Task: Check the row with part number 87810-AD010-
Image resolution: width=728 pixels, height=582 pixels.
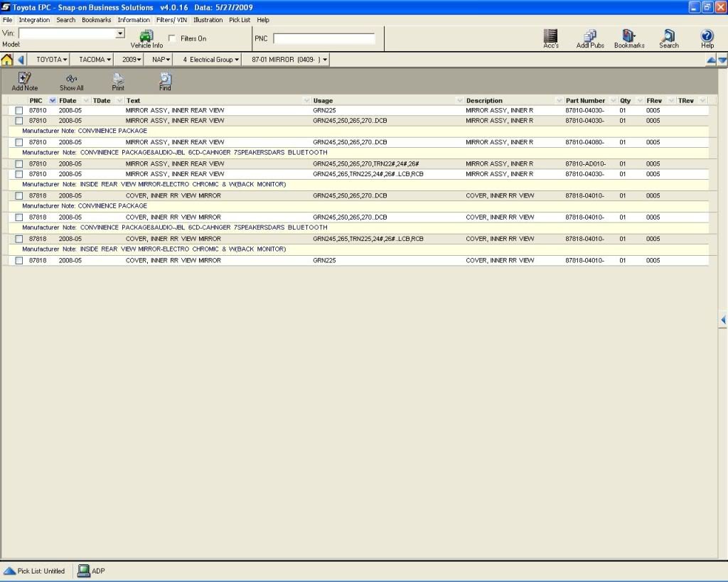Action: pos(18,164)
